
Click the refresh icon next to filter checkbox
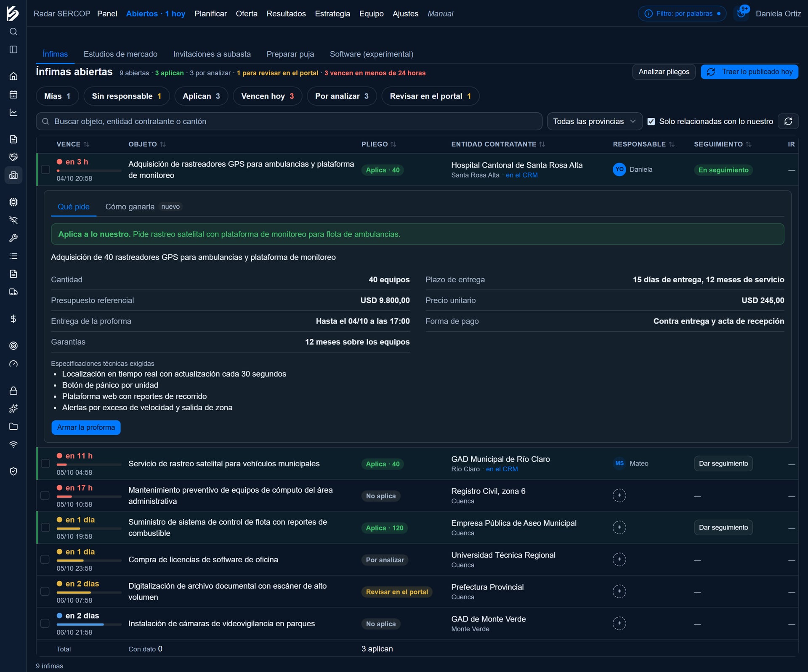pyautogui.click(x=788, y=121)
